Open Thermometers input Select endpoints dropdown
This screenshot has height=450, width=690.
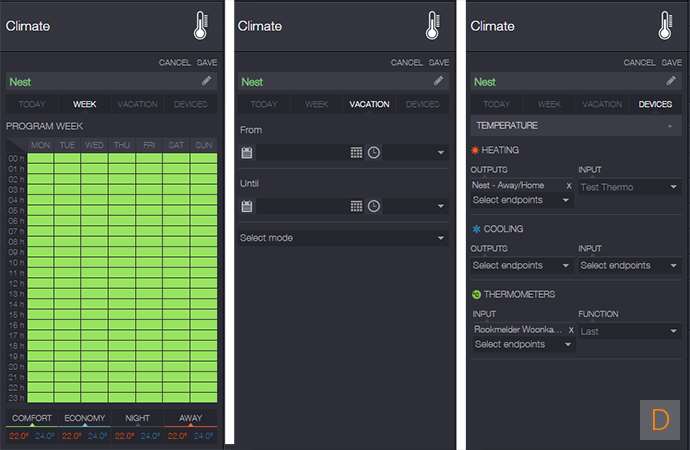pyautogui.click(x=524, y=344)
